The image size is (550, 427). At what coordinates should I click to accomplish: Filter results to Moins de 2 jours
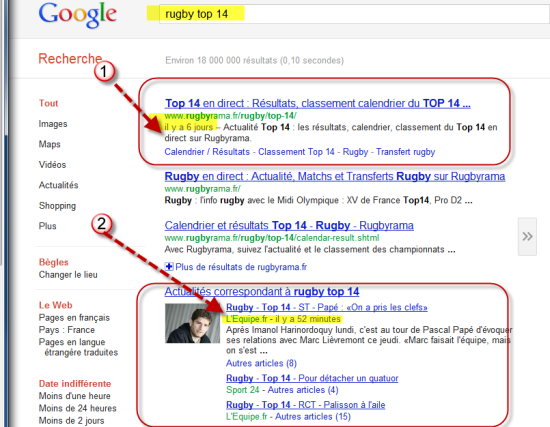coord(71,420)
